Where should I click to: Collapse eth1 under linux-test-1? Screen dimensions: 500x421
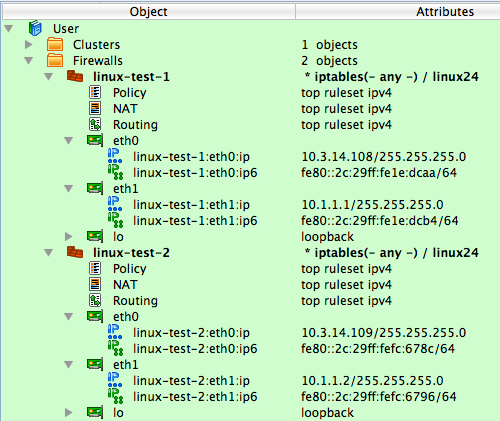tap(69, 188)
